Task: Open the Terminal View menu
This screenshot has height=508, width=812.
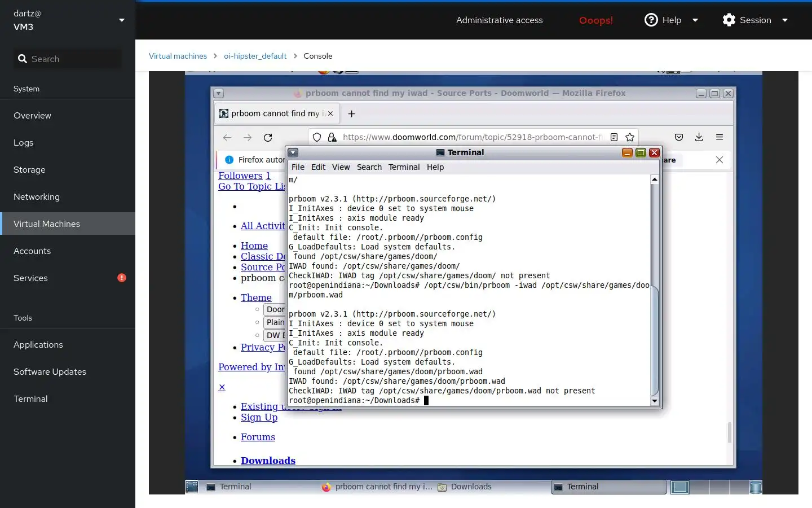Action: tap(341, 167)
